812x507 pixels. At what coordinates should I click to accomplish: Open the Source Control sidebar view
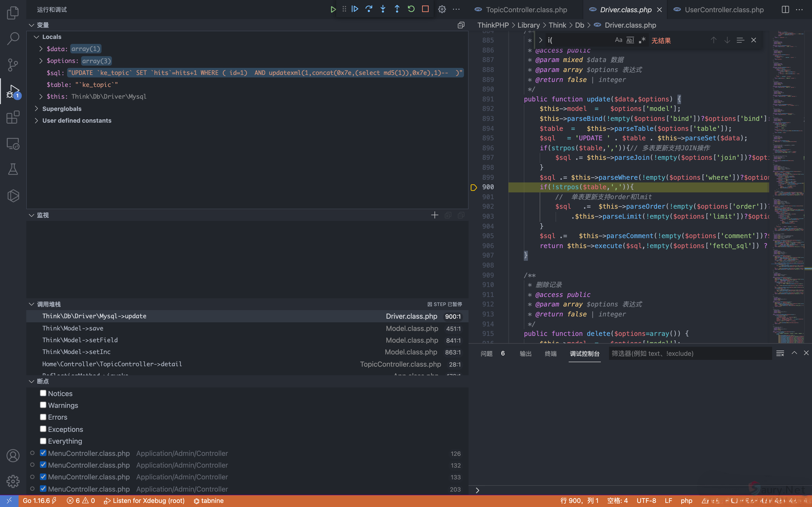point(13,64)
